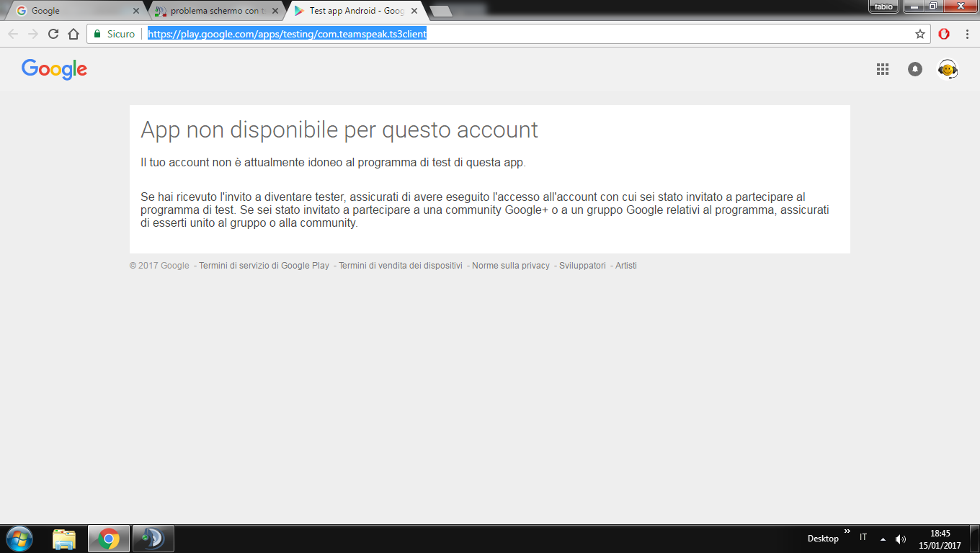Open the Sviluppatori link
The width and height of the screenshot is (980, 553).
tap(582, 266)
